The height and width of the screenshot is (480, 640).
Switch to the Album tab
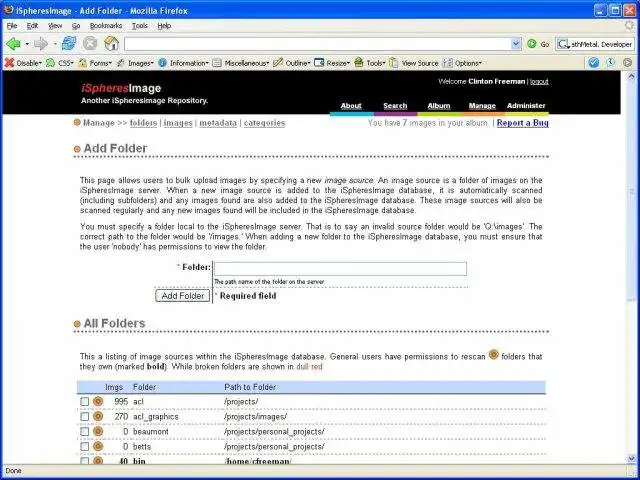click(439, 106)
